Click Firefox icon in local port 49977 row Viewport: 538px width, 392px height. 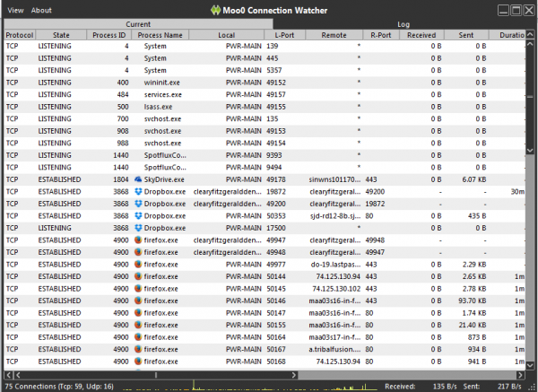tap(138, 265)
